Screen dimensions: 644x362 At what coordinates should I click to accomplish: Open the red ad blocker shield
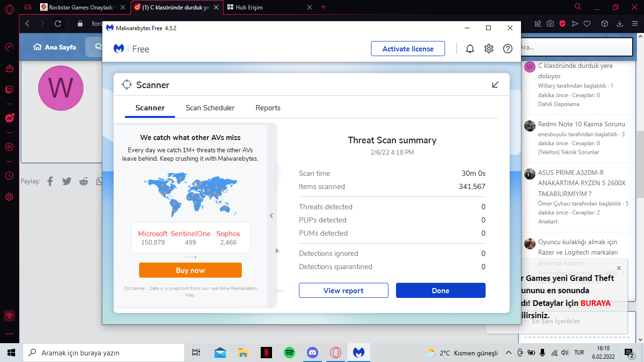pyautogui.click(x=562, y=24)
